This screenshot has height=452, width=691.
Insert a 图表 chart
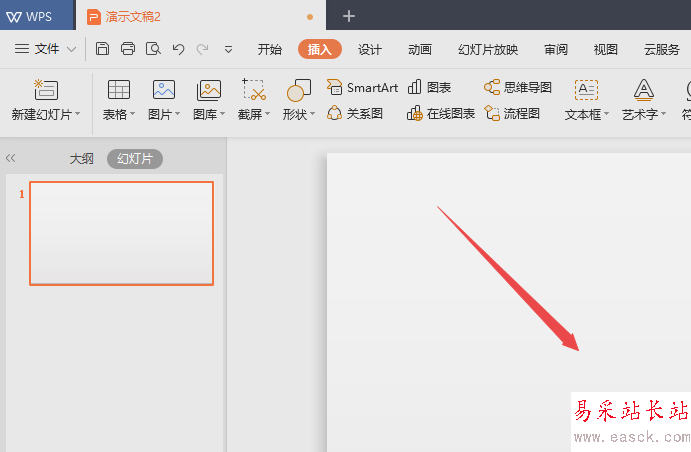click(x=429, y=87)
